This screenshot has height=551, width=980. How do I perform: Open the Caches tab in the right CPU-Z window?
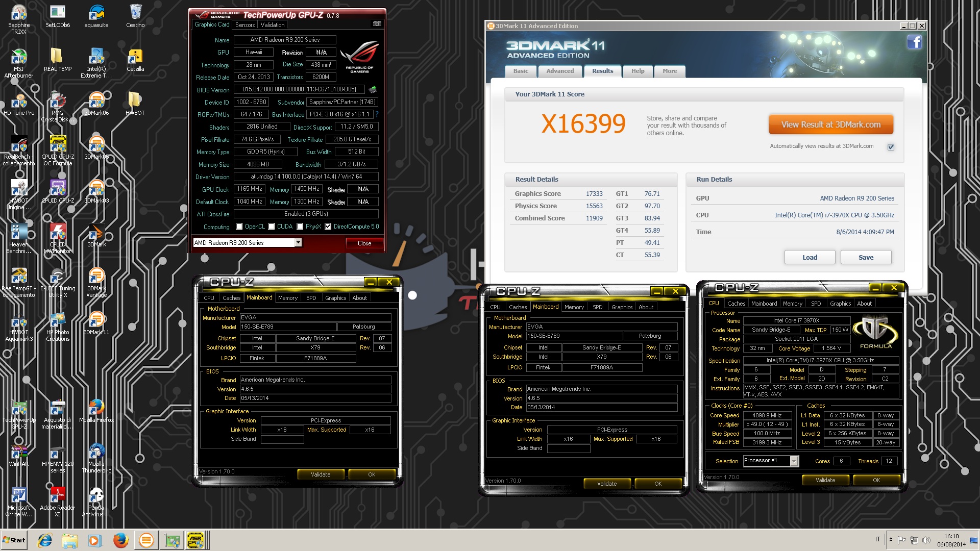tap(736, 304)
